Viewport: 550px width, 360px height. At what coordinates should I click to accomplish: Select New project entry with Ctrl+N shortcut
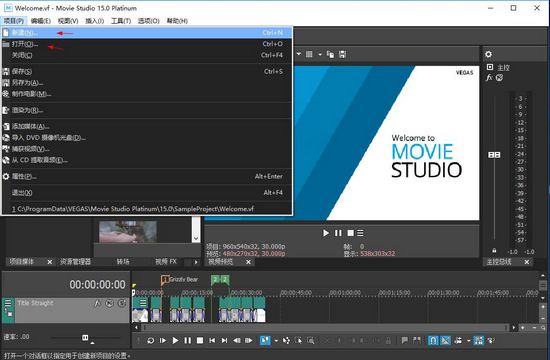point(147,33)
